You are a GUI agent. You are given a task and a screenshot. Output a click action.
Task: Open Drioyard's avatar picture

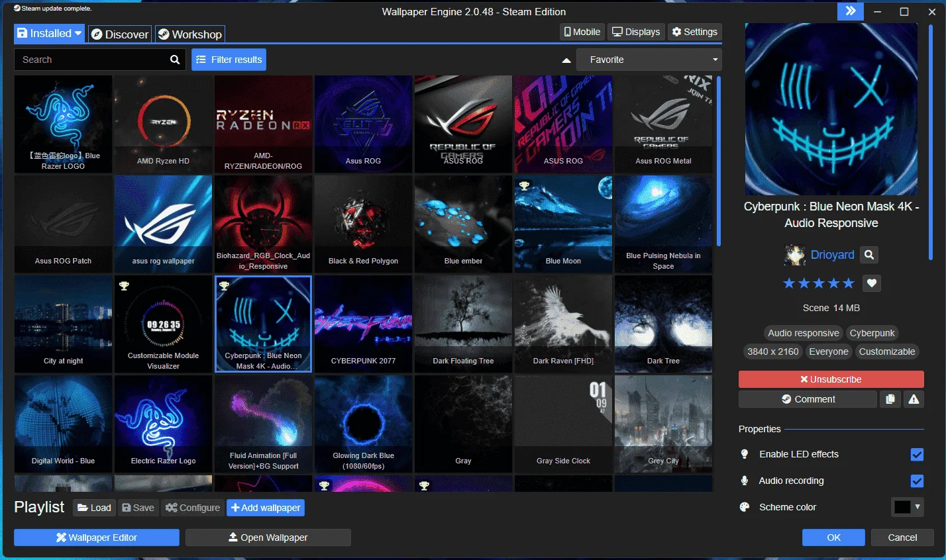click(x=795, y=255)
